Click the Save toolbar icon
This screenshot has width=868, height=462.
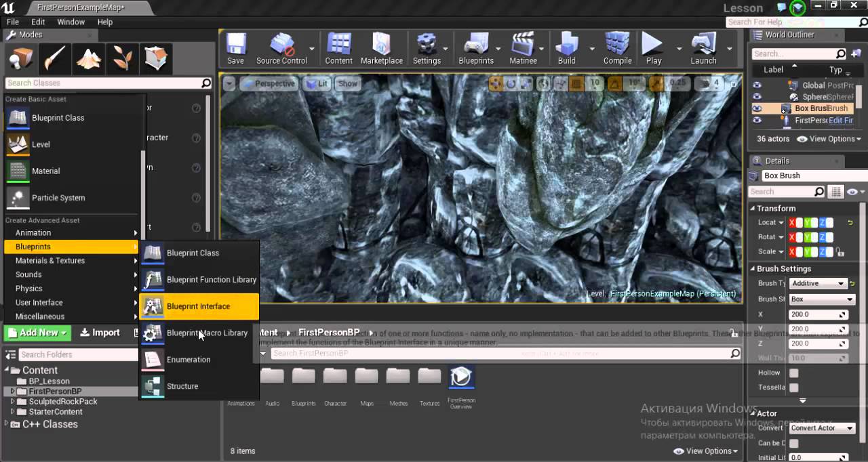click(235, 49)
